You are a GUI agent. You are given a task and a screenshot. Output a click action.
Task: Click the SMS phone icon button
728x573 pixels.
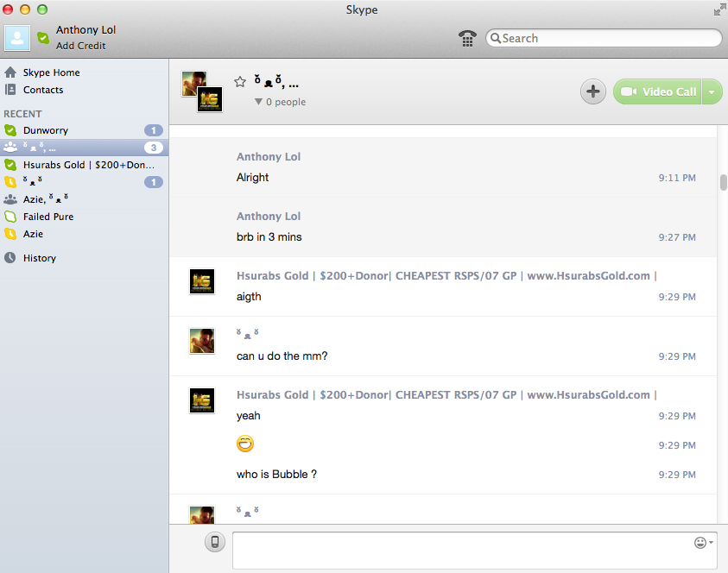click(x=215, y=542)
